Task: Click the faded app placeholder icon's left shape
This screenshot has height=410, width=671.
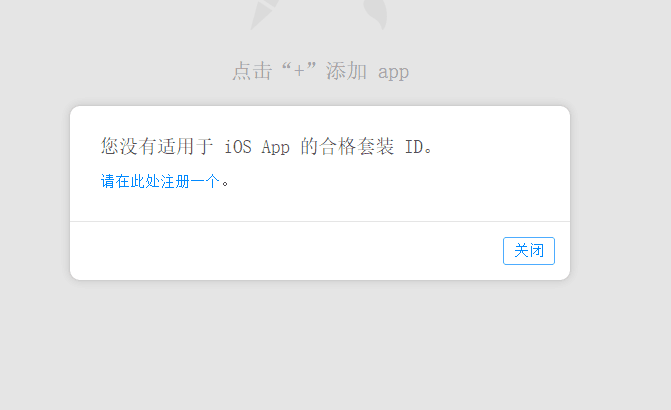Action: [264, 14]
